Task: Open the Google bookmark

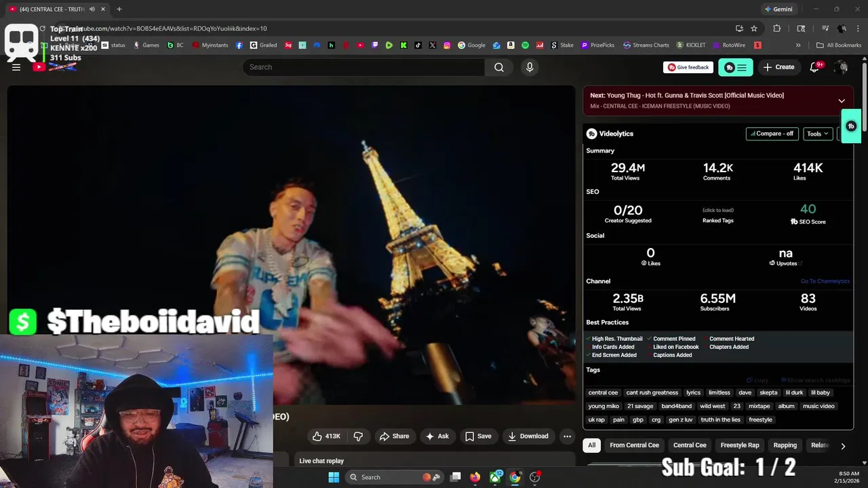Action: coord(471,45)
